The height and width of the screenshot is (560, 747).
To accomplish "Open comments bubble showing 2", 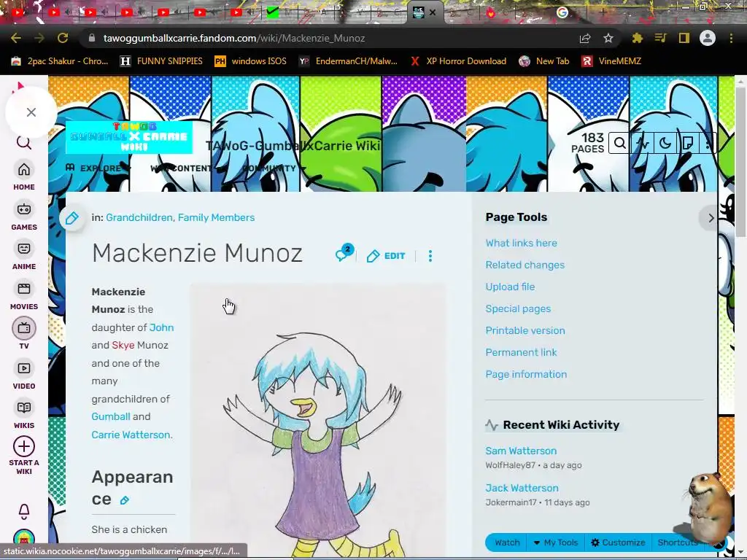I will [x=344, y=253].
